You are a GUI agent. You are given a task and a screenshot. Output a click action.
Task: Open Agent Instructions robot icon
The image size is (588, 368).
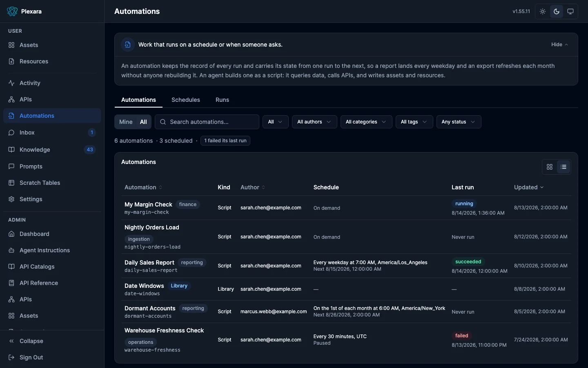[x=11, y=250]
